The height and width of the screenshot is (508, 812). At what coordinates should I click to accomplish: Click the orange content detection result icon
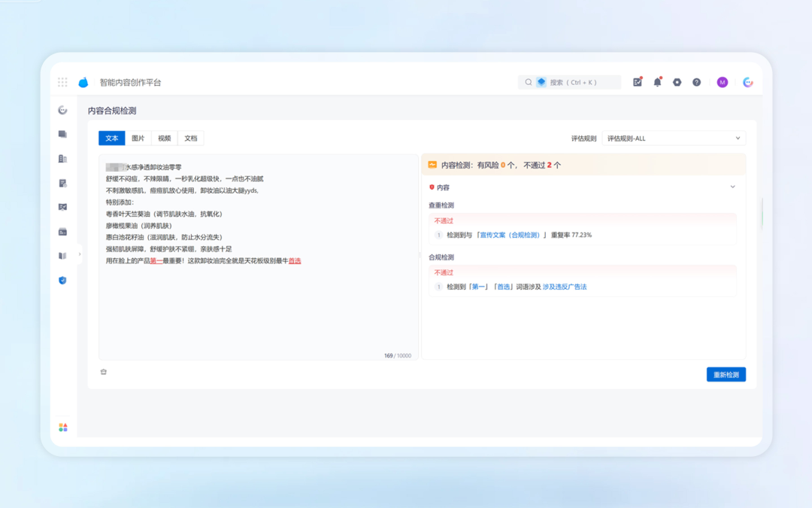[432, 165]
